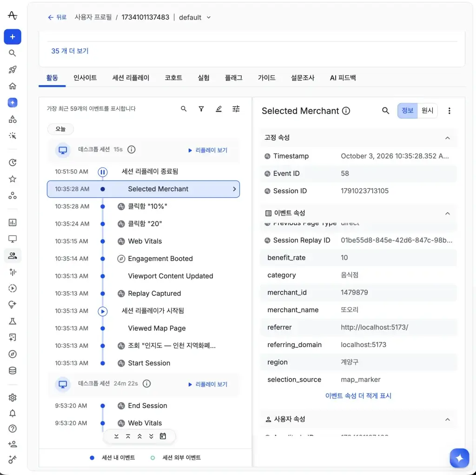The image size is (476, 475).
Task: Click the shapes icon in the sidebar
Action: coord(13,119)
